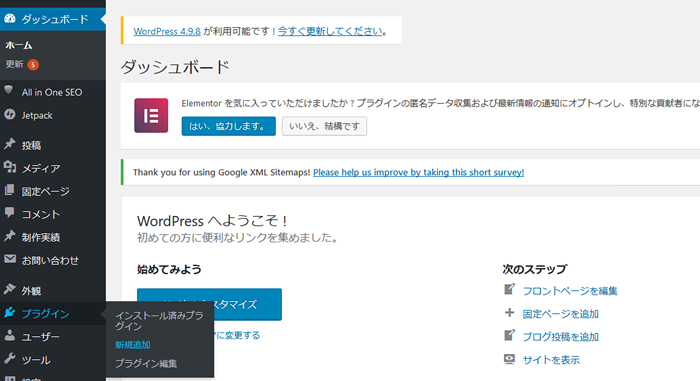Image resolution: width=700 pixels, height=381 pixels.
Task: Click the edit icon beside フロントページを編集
Action: (x=509, y=289)
